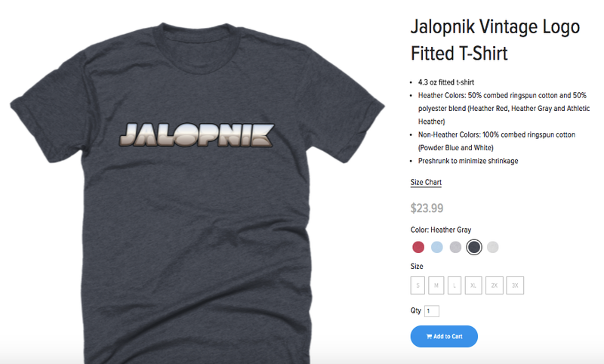604x364 pixels.
Task: Select size M
Action: [x=436, y=285]
